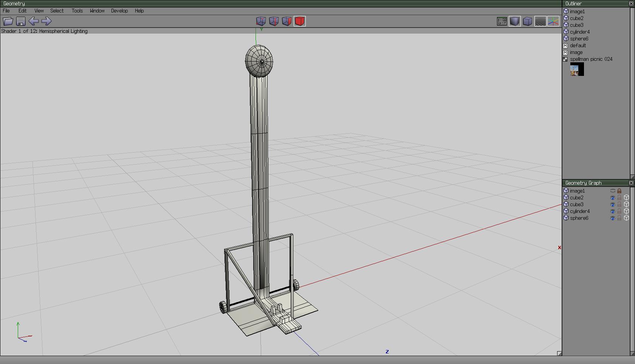Click the spellman picnic image thumbnail
This screenshot has height=364, width=635.
coord(577,69)
